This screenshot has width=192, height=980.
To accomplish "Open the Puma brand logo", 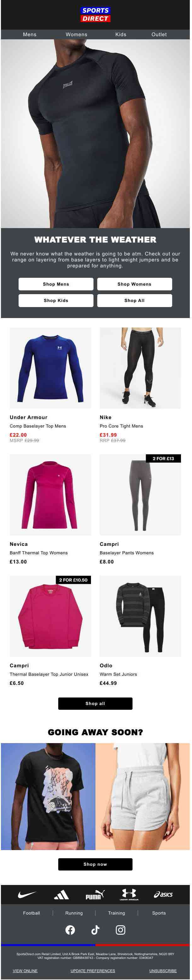I will pyautogui.click(x=95, y=895).
